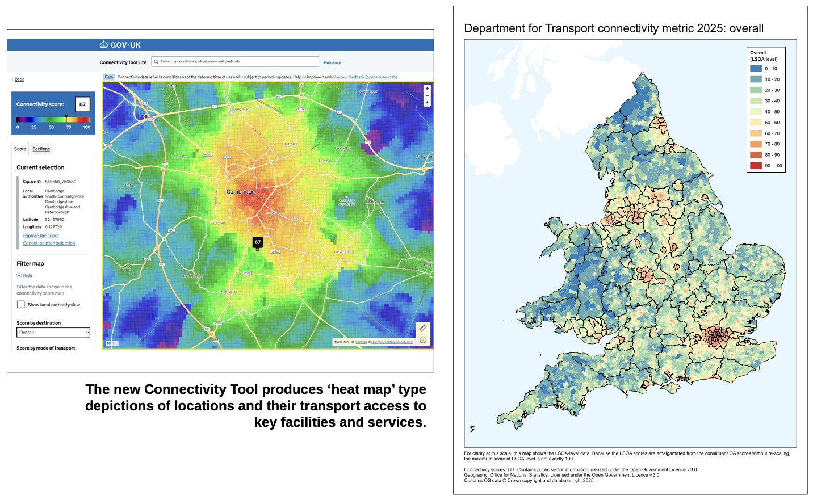Enable Show local authority view checkbox
813x504 pixels.
21,305
